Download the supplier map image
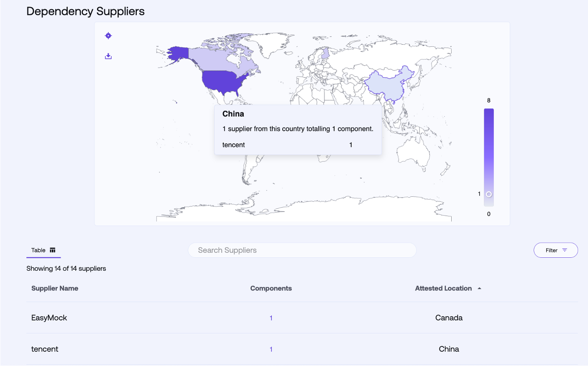This screenshot has width=588, height=366. tap(108, 56)
